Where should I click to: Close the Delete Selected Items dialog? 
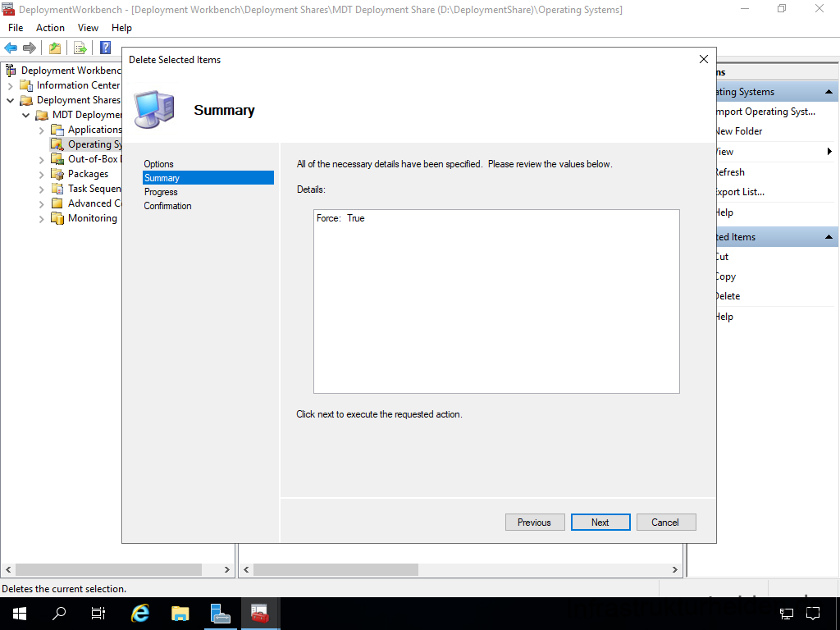(704, 59)
